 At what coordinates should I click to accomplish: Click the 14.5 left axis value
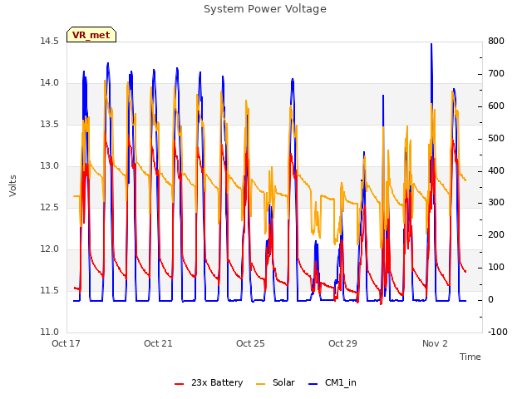coord(49,41)
